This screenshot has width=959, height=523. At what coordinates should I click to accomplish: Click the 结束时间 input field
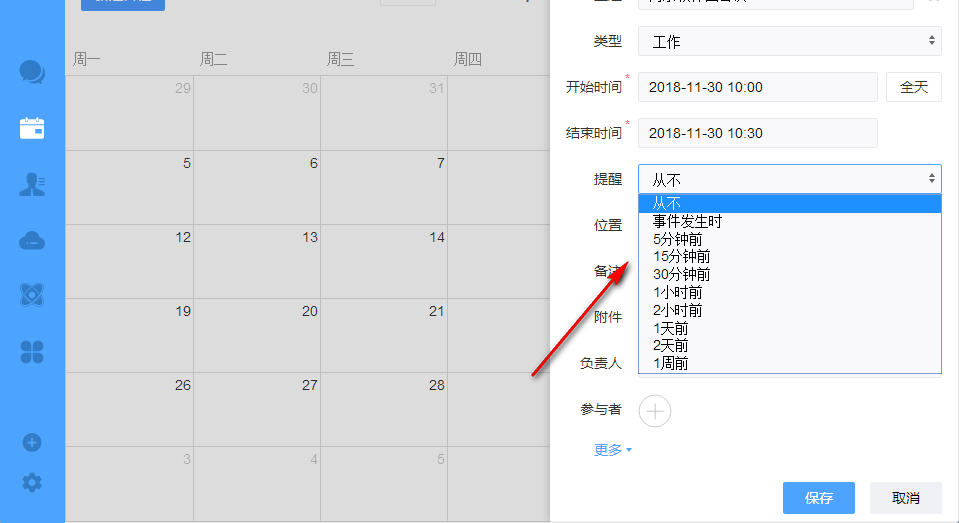(757, 133)
